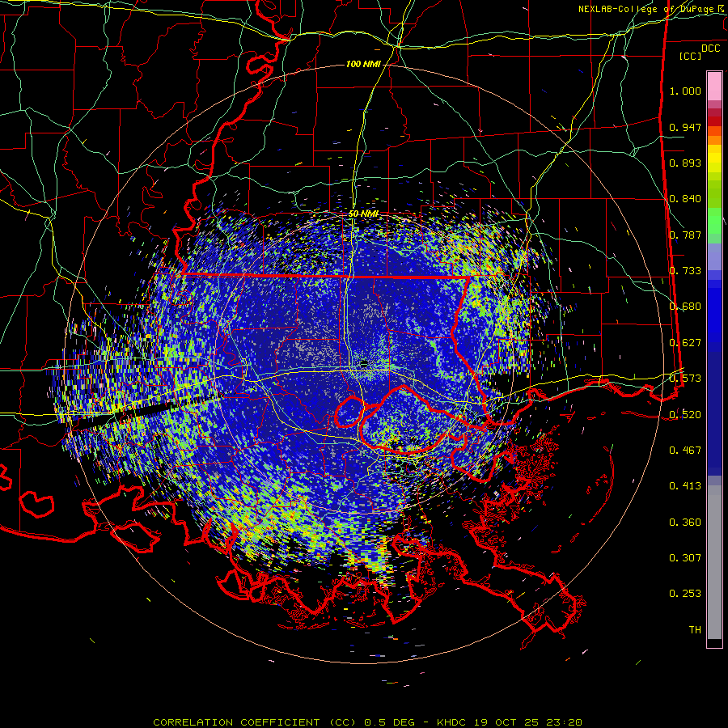This screenshot has width=728, height=728.
Task: Click the 19 OCT 25 date in the footer
Action: click(506, 722)
